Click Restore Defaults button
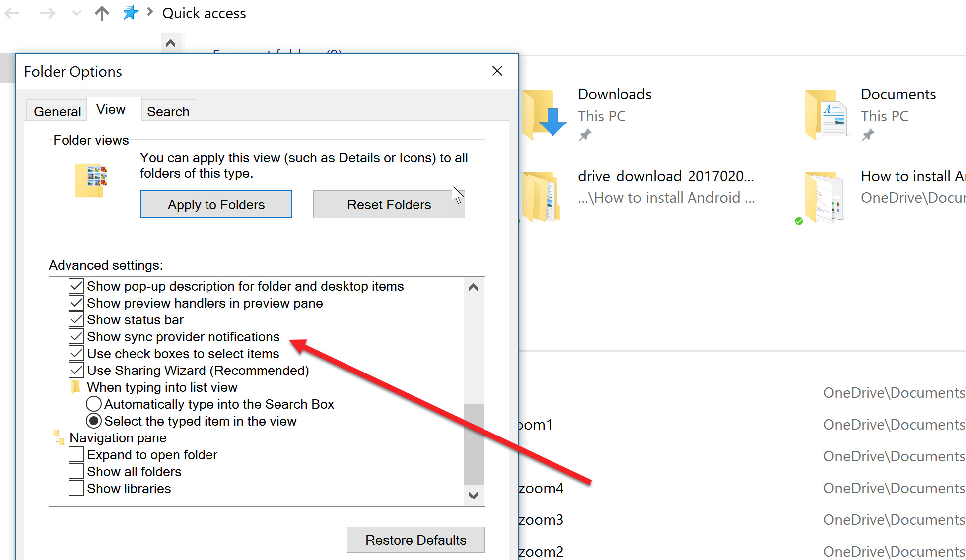 [x=415, y=540]
